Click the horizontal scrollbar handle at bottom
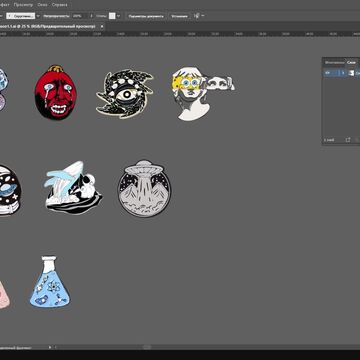The height and width of the screenshot is (360, 360). 147,347
